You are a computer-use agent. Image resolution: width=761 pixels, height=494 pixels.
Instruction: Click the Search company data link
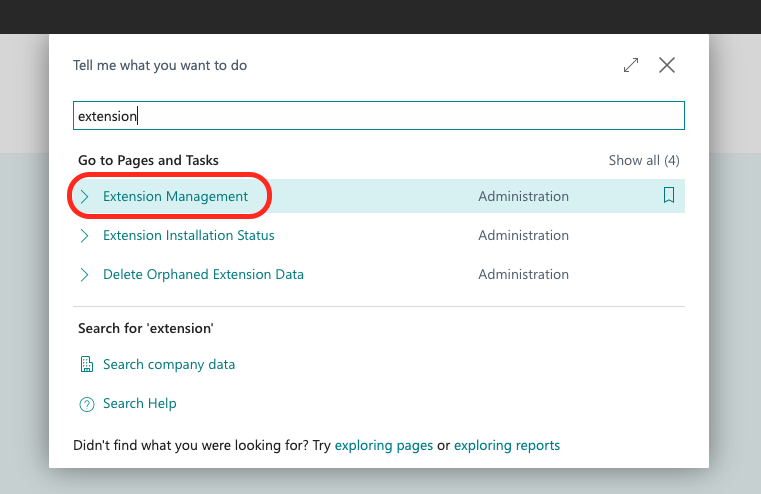(x=169, y=365)
